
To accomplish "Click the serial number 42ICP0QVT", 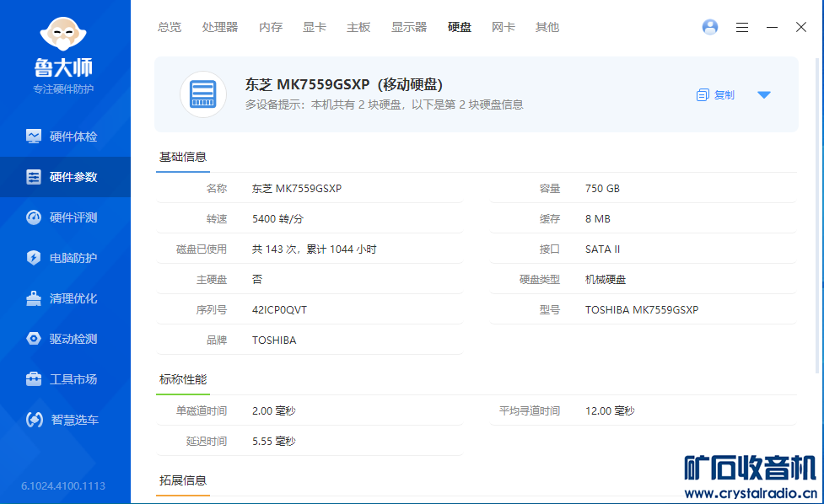I will coord(279,310).
